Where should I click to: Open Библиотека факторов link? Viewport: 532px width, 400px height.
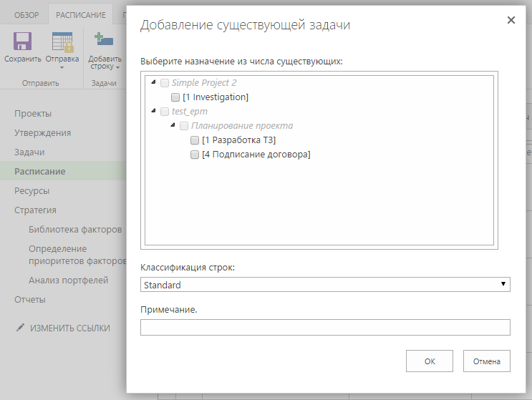pos(75,230)
